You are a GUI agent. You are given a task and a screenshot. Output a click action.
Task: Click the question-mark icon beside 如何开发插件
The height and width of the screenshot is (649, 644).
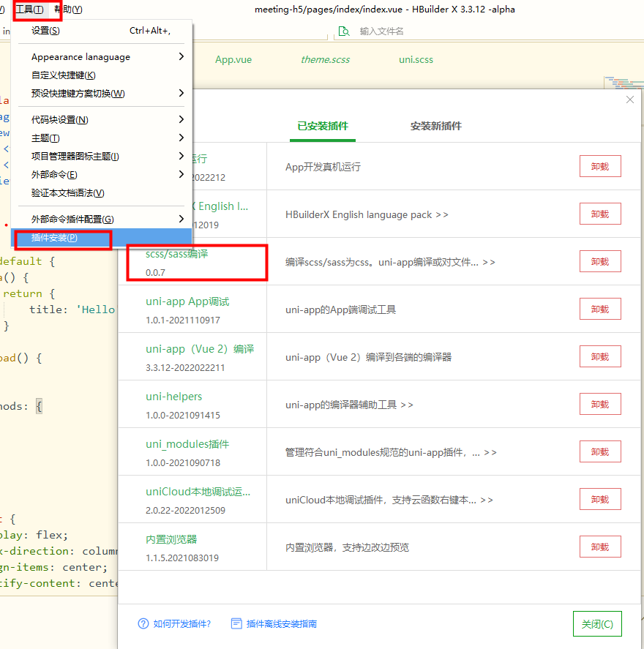click(x=143, y=623)
